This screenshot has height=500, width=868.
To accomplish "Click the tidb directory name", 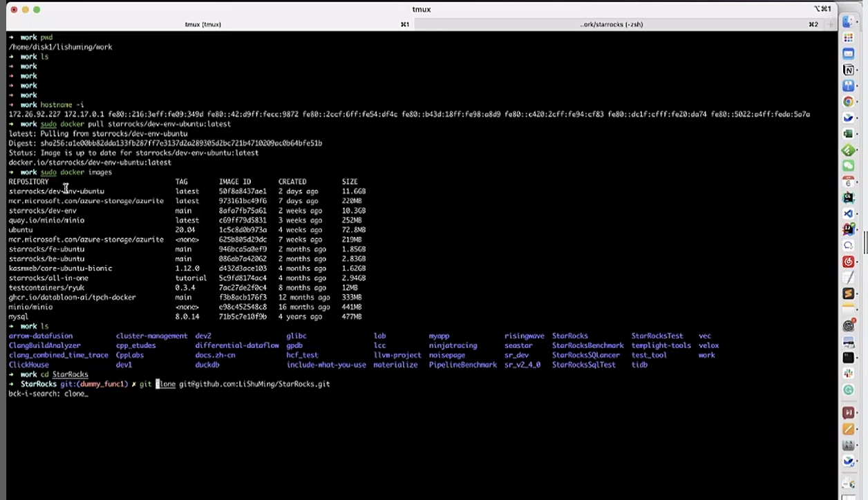I will pos(639,365).
